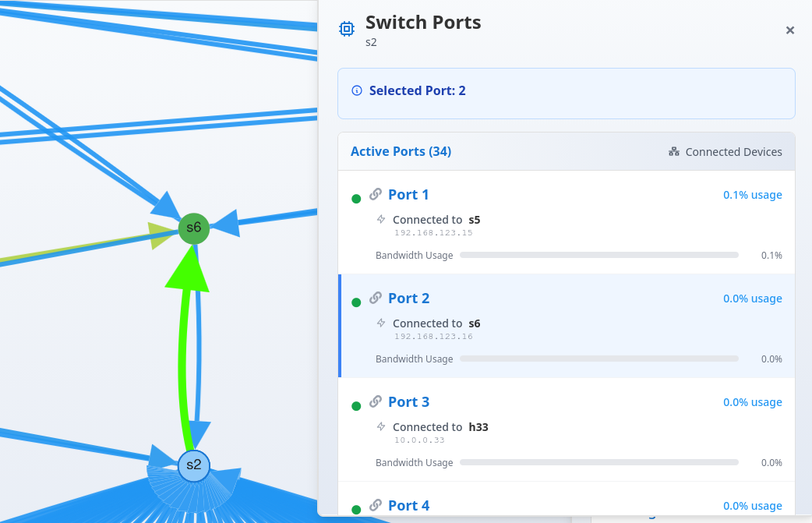Expand the Active Ports section header
This screenshot has height=523, width=812.
pyautogui.click(x=401, y=151)
